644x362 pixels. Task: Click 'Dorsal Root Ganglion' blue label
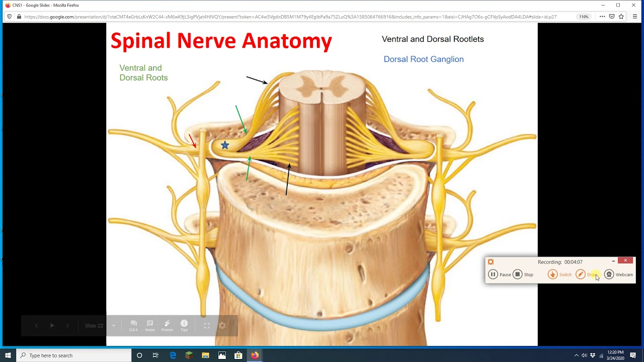[424, 59]
